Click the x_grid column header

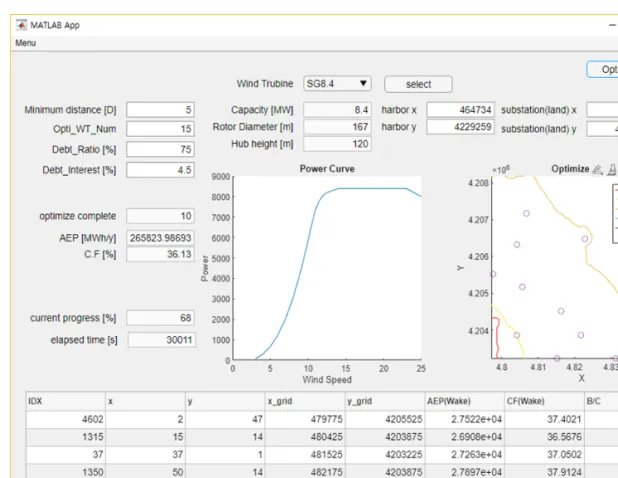tap(305, 401)
